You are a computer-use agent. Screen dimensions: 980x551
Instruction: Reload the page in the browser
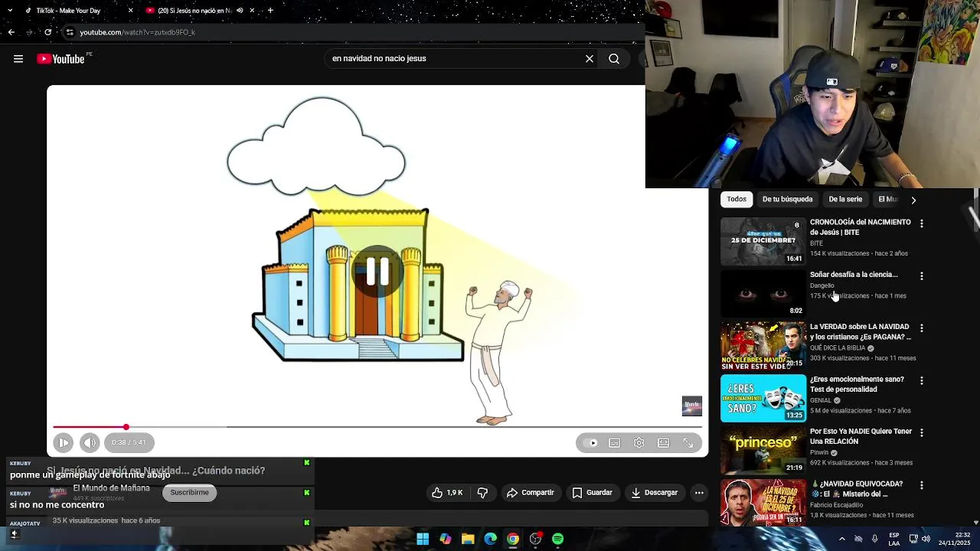click(47, 32)
